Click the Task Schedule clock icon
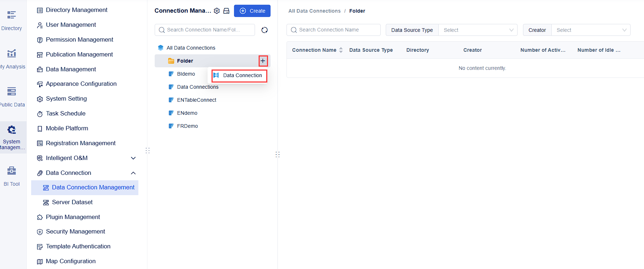644x269 pixels. click(40, 114)
